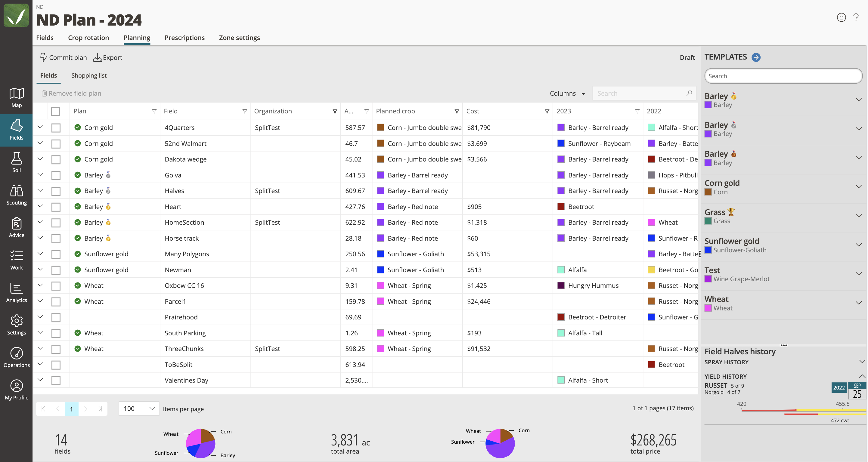Click the Commit plan button
The image size is (868, 462).
click(64, 57)
